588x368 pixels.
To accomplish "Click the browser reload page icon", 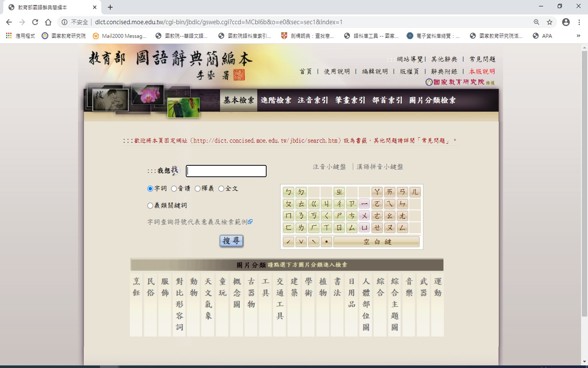I will tap(35, 22).
